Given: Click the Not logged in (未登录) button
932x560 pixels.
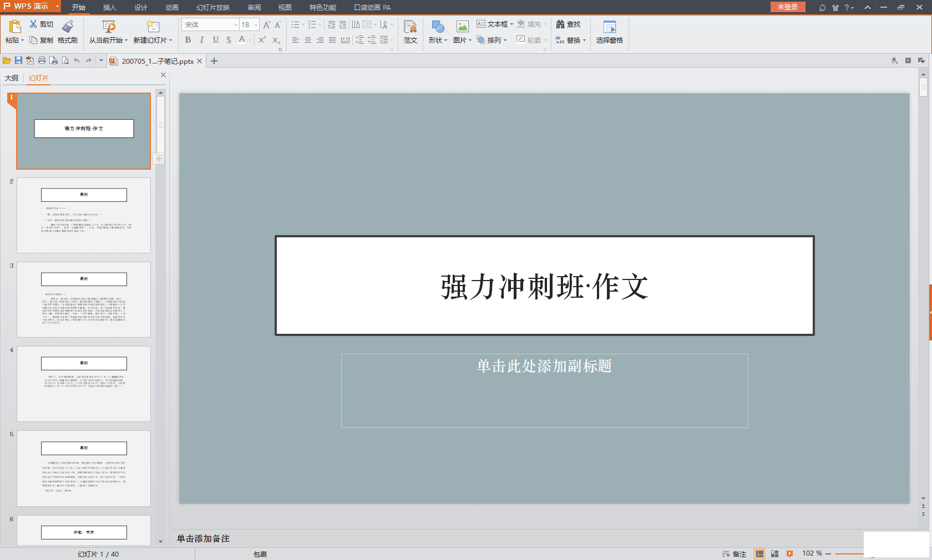Looking at the screenshot, I should (788, 7).
